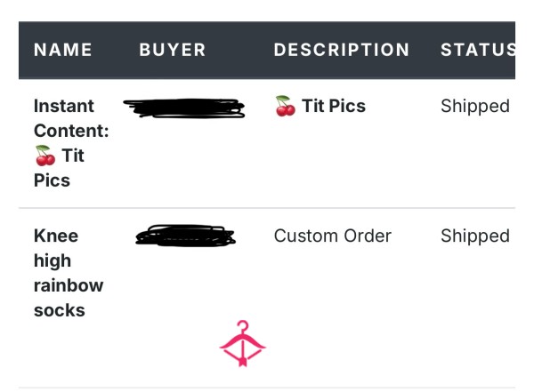Click the word rainbow in second order name
This screenshot has height=392, width=534.
tap(69, 285)
